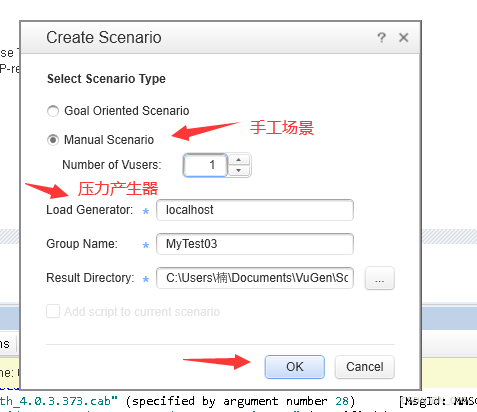Browse for Result Directory with ellipsis button
Image resolution: width=477 pixels, height=412 pixels.
pos(380,278)
